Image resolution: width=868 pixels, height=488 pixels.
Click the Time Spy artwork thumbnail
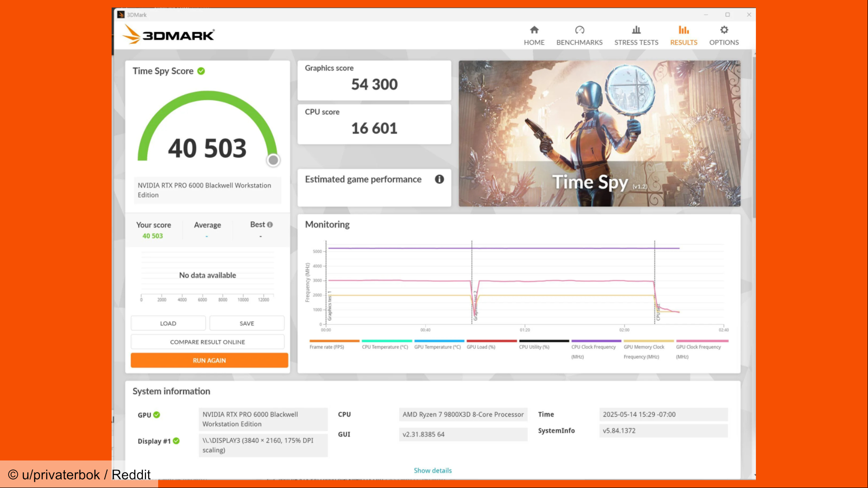click(x=599, y=134)
